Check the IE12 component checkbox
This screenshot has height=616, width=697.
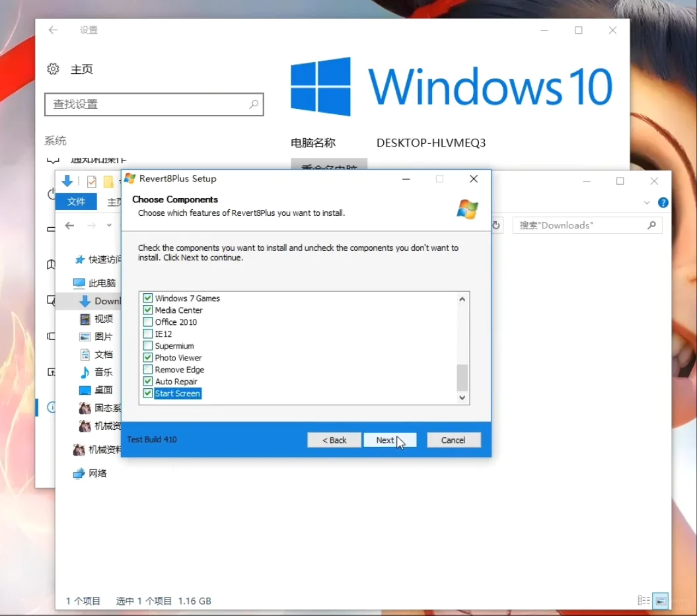[147, 333]
